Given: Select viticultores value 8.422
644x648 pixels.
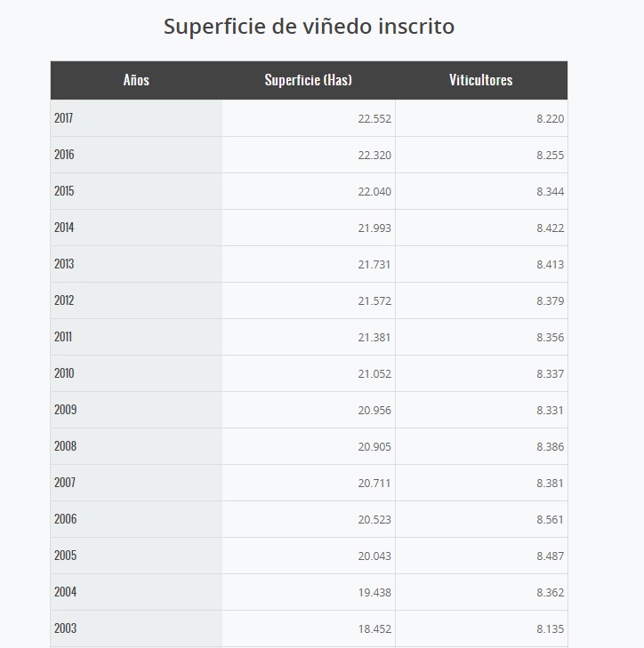Looking at the screenshot, I should (x=550, y=228).
